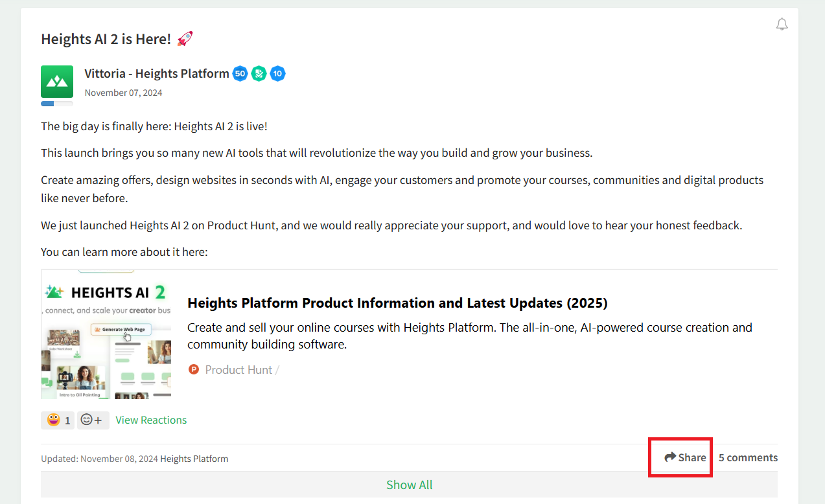Click the Heights Platform footer link
Viewport: 825px width, 504px height.
[194, 459]
